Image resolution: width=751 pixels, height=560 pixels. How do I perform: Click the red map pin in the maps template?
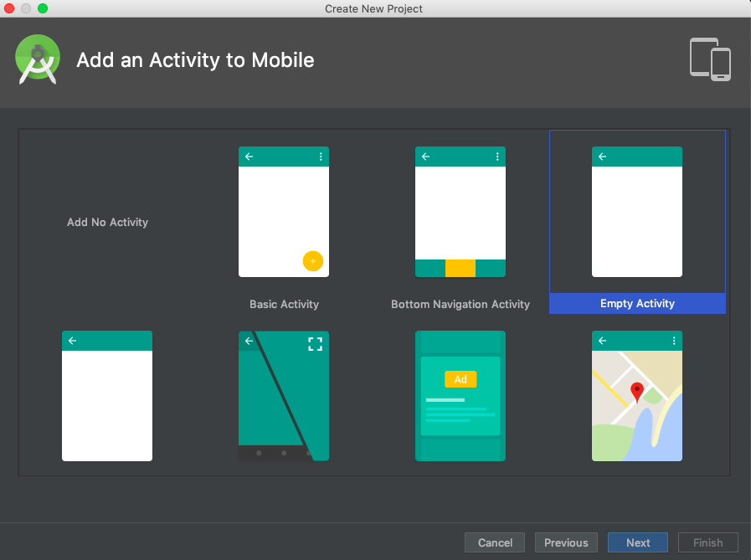coord(636,393)
